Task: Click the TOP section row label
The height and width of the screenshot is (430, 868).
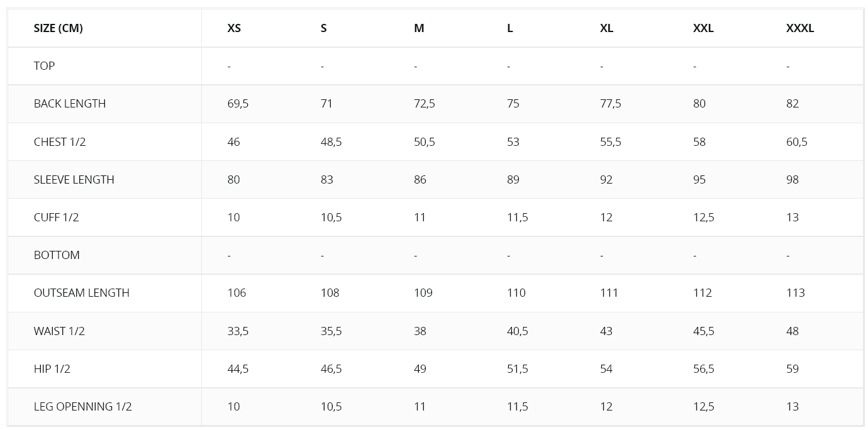Action: (44, 66)
